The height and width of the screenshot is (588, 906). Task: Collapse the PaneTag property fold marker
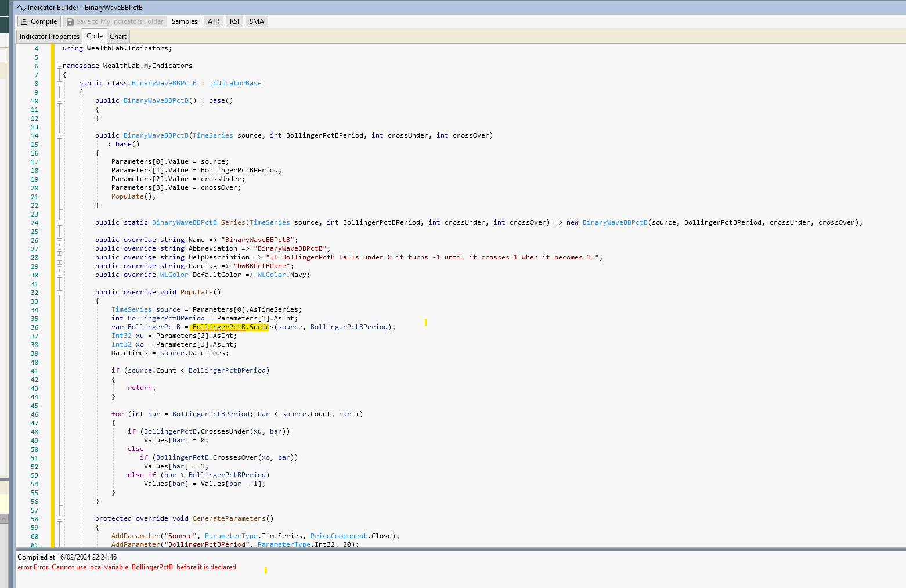point(59,266)
